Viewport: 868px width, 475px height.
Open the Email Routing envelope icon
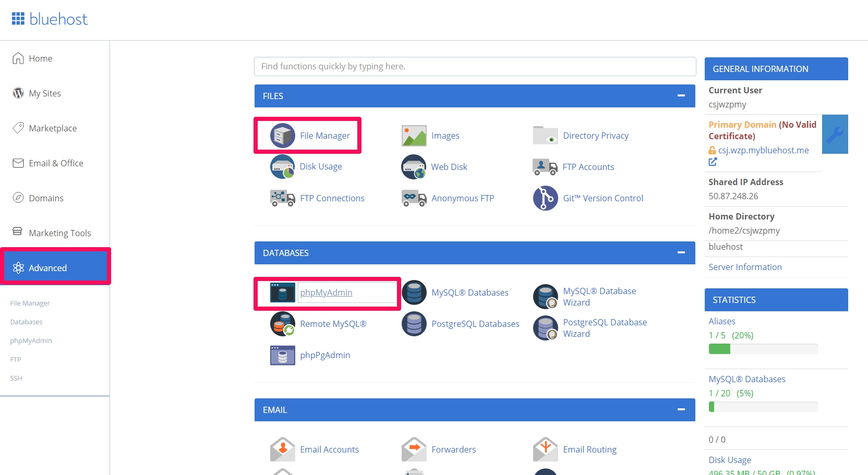pyautogui.click(x=546, y=449)
